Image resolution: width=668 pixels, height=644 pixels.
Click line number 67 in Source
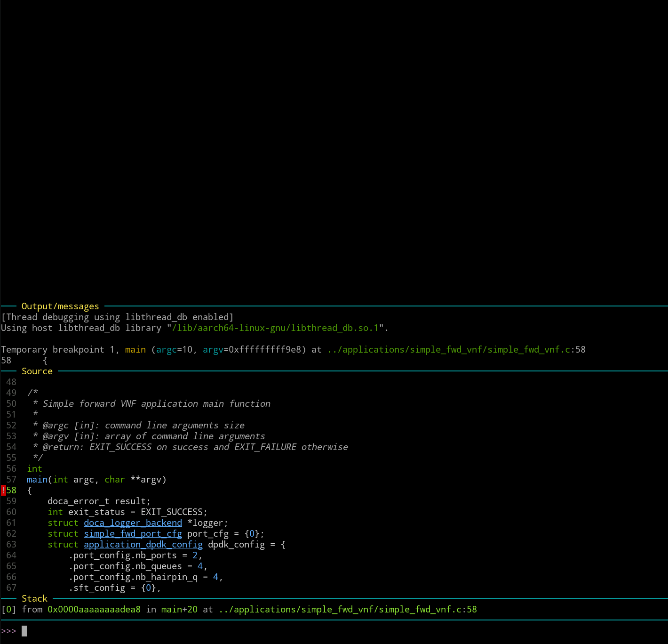[x=11, y=588]
